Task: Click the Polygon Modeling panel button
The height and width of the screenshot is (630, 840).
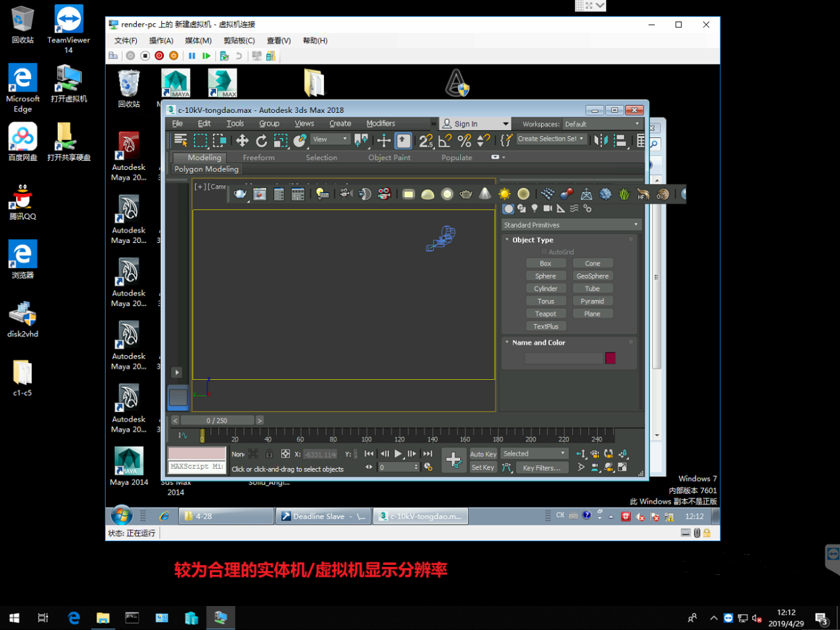Action: (206, 169)
